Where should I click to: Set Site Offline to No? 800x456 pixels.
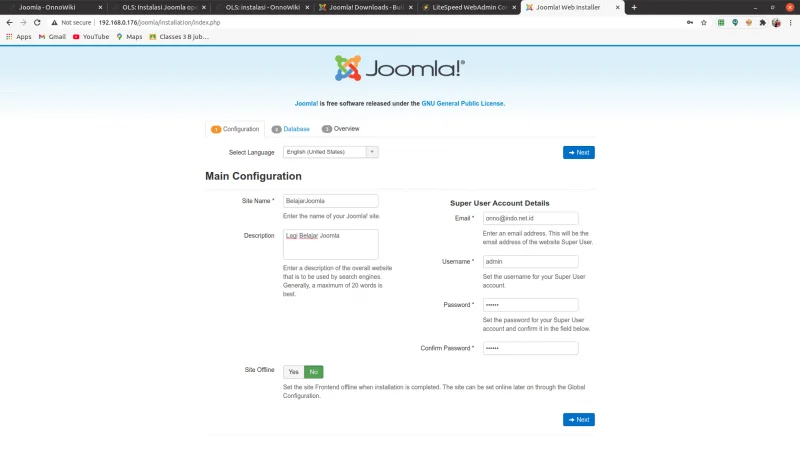tap(314, 372)
